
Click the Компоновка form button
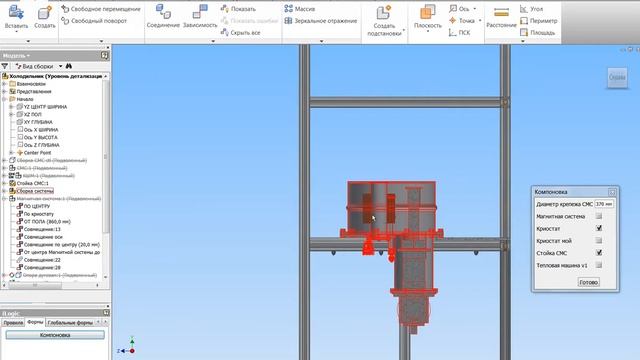pos(55,335)
